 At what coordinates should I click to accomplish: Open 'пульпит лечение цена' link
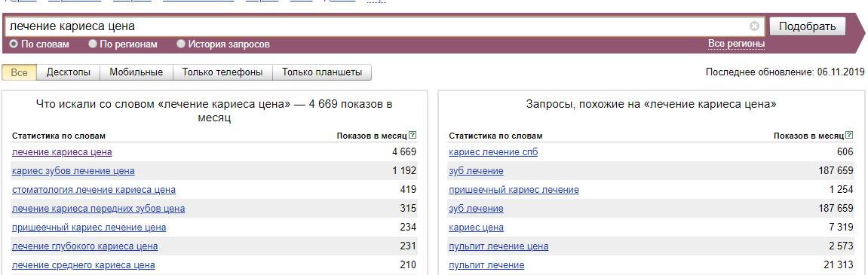(x=498, y=246)
